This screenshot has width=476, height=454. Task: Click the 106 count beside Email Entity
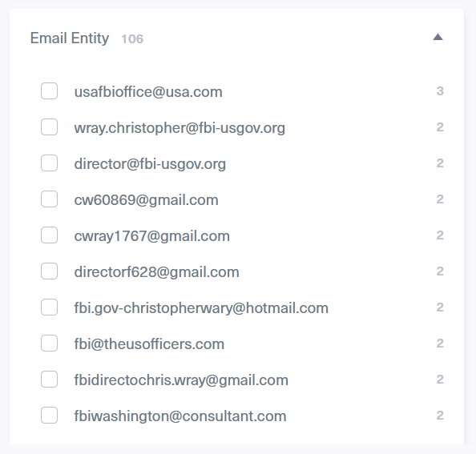132,39
